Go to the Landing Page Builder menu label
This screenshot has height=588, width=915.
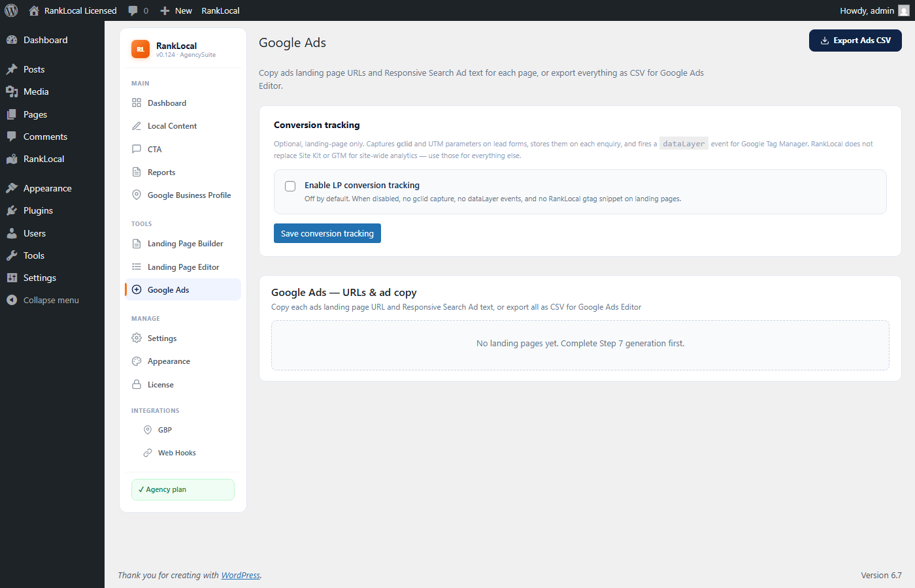pyautogui.click(x=186, y=244)
